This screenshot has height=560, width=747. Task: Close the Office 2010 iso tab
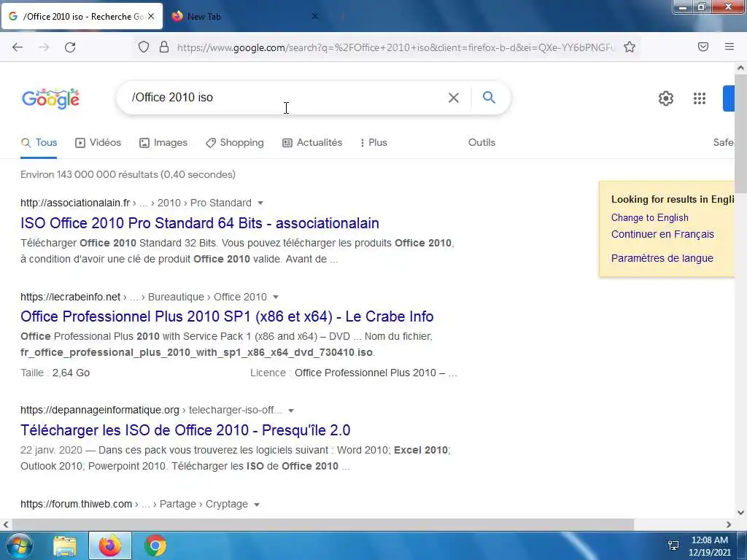point(151,16)
